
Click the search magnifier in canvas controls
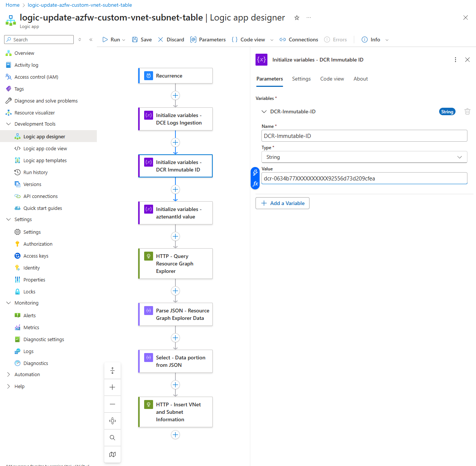[x=112, y=438]
